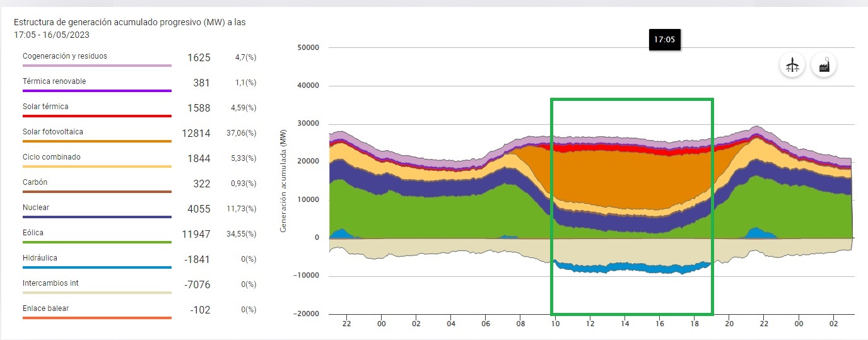
Task: Click the red line under Solar térmica
Action: point(97,116)
